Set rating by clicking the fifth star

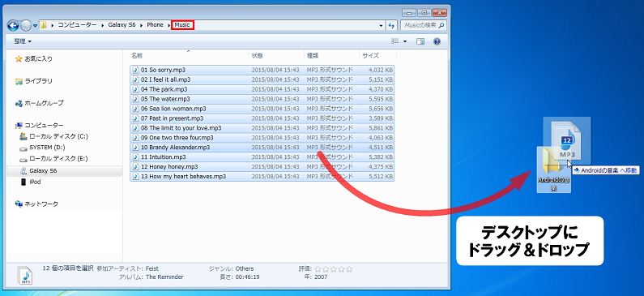349,269
